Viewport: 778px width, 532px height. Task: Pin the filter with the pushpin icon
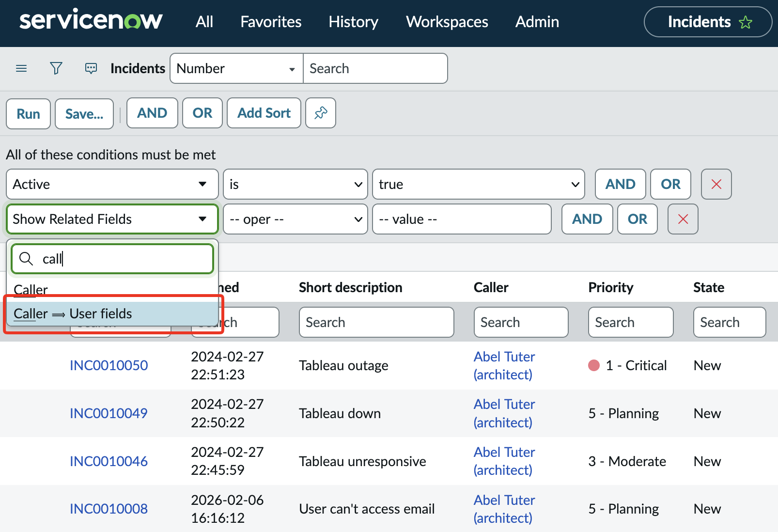pos(321,113)
